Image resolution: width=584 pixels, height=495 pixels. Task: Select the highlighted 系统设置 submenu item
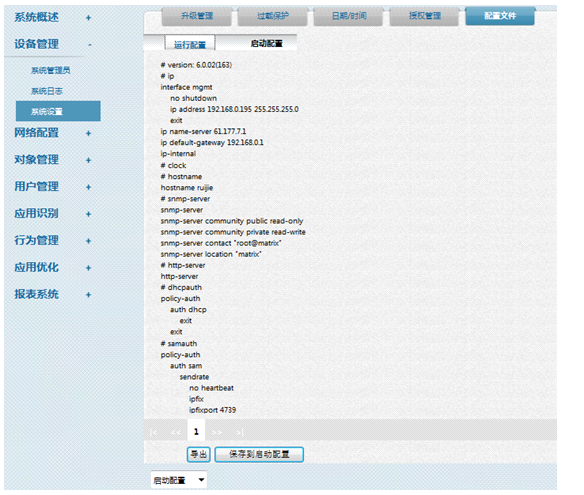click(x=58, y=111)
